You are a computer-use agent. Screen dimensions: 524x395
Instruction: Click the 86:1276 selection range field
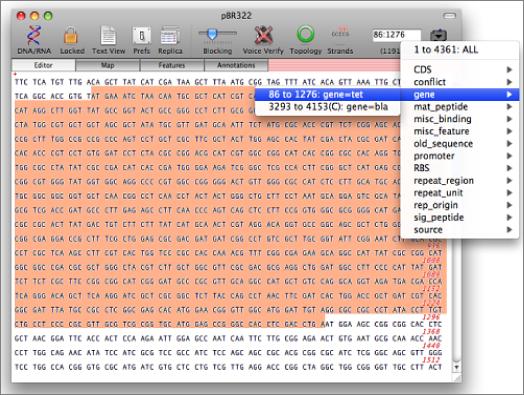[396, 35]
